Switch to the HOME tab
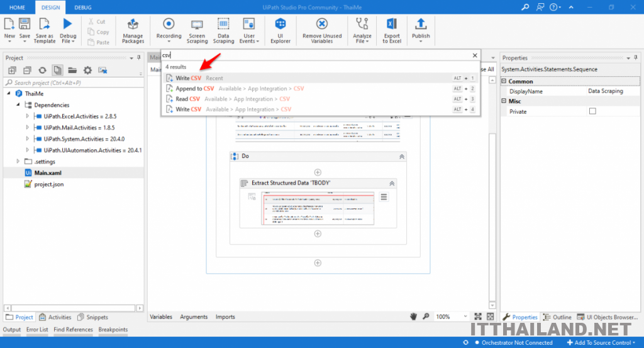The width and height of the screenshot is (644, 348). tap(17, 8)
